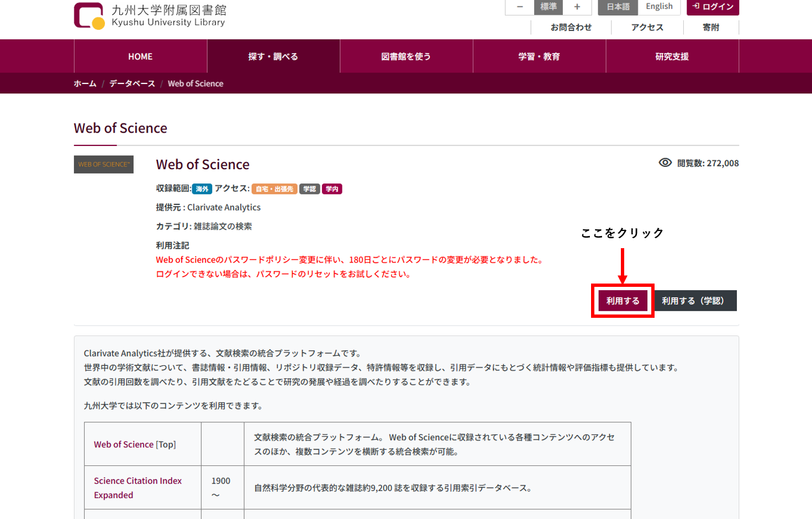Click the eye icon beside the view count
The image size is (812, 519).
click(667, 163)
